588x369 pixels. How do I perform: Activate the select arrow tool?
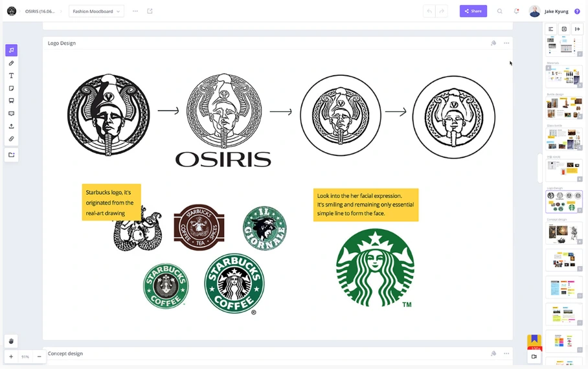click(11, 50)
